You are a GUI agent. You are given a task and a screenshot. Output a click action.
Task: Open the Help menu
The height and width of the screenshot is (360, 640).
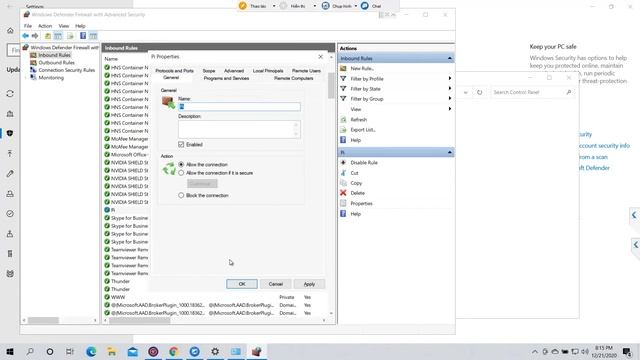80,26
